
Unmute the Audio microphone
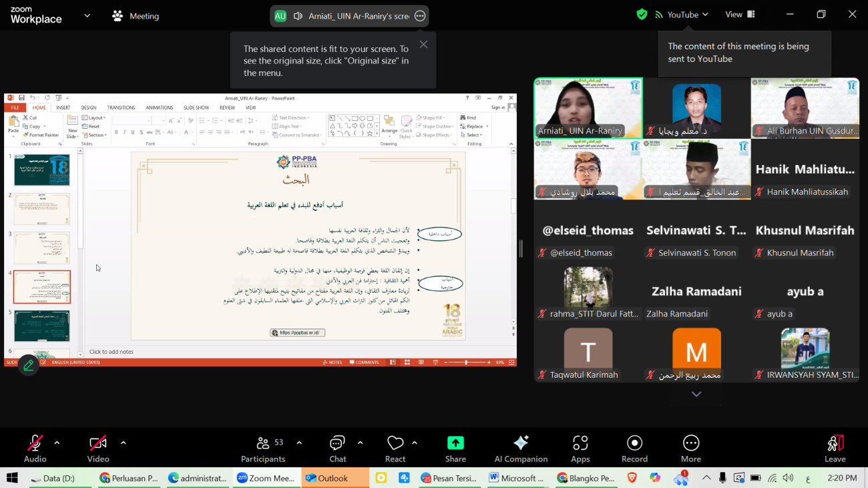[35, 449]
